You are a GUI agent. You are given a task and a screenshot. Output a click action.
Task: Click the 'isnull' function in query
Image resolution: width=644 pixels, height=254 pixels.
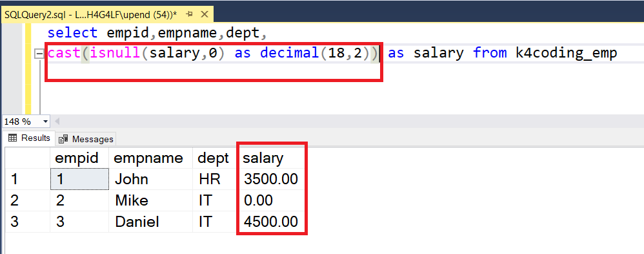(x=116, y=54)
